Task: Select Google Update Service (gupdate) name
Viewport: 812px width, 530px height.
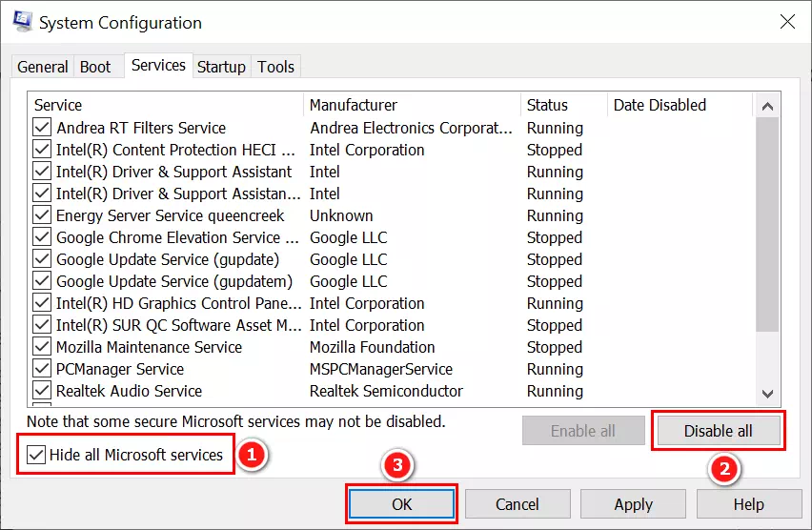Action: [x=168, y=259]
